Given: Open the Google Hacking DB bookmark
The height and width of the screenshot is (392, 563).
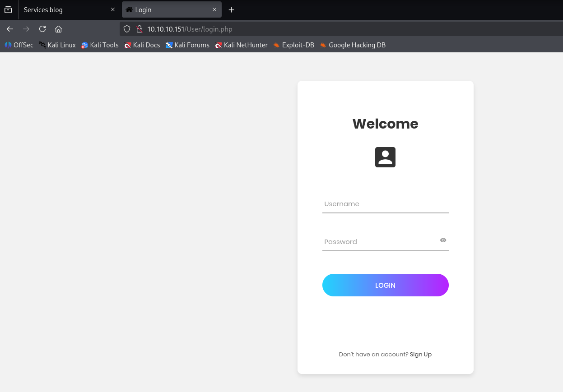Looking at the screenshot, I should tap(353, 45).
